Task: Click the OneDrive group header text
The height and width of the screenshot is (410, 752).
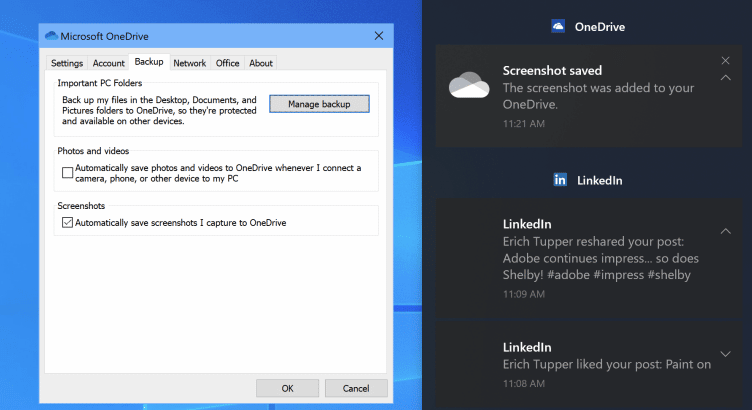Action: (x=599, y=27)
